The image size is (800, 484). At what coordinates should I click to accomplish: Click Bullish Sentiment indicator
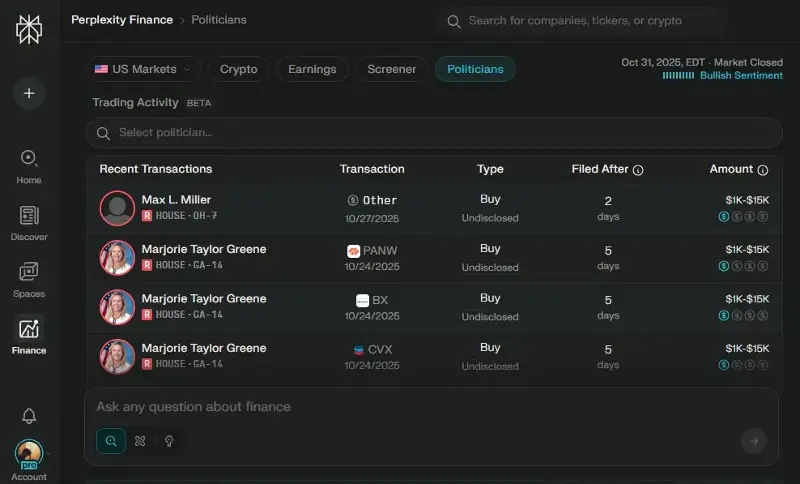tap(741, 75)
